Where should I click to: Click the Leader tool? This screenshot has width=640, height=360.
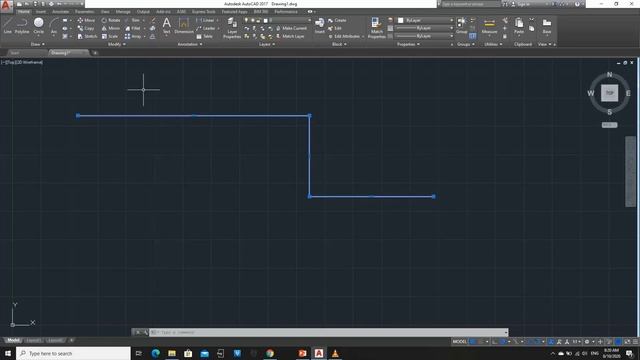pos(206,28)
